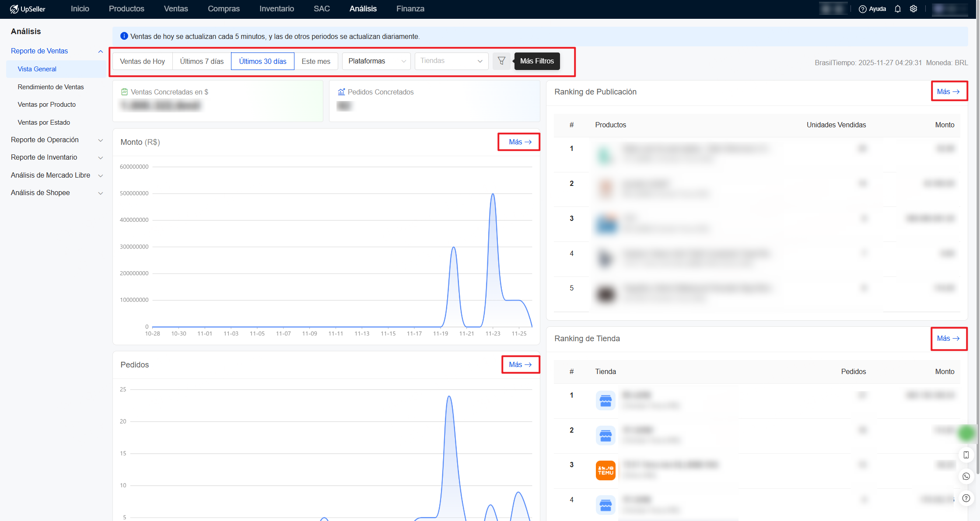Select the Este mes period
Viewport: 980px width, 521px height.
pos(315,61)
